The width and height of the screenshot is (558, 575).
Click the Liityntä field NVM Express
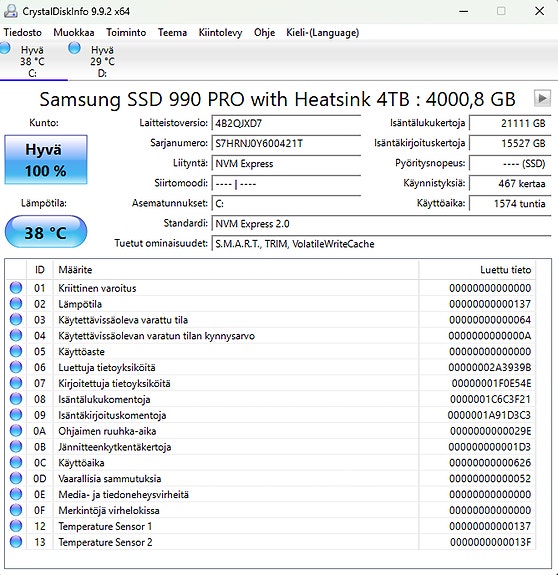pos(286,164)
